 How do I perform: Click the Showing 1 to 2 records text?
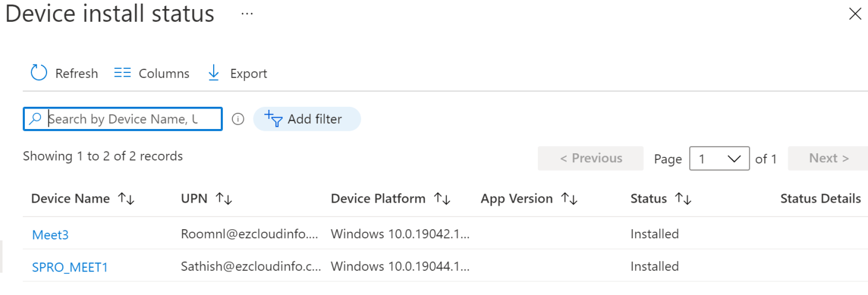[x=103, y=156]
